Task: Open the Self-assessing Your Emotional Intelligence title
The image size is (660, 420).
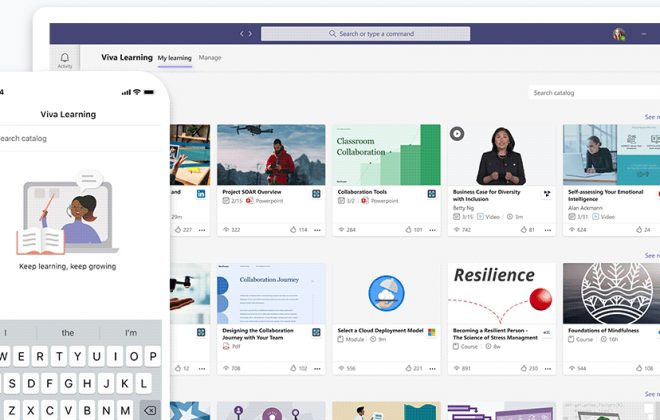Action: point(605,195)
